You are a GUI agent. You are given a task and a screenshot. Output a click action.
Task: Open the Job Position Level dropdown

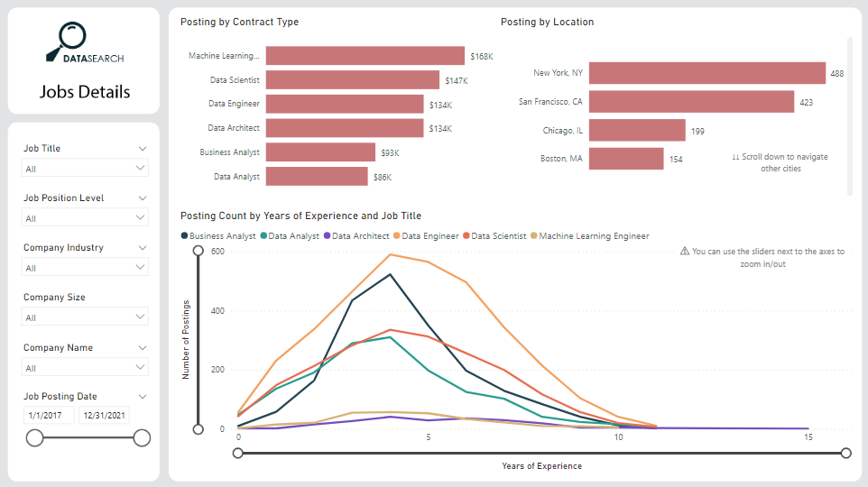tap(85, 218)
